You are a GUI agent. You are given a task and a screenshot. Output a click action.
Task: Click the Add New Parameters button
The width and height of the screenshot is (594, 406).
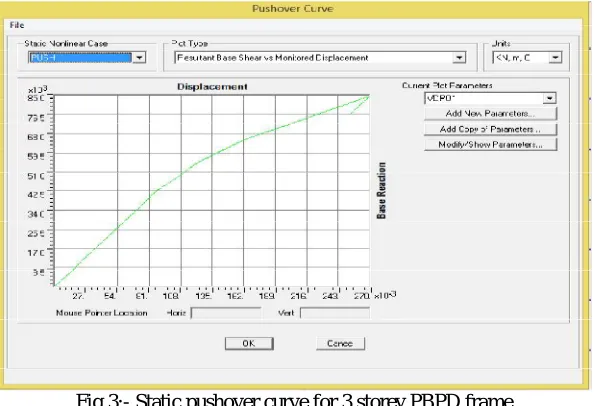[x=491, y=113]
